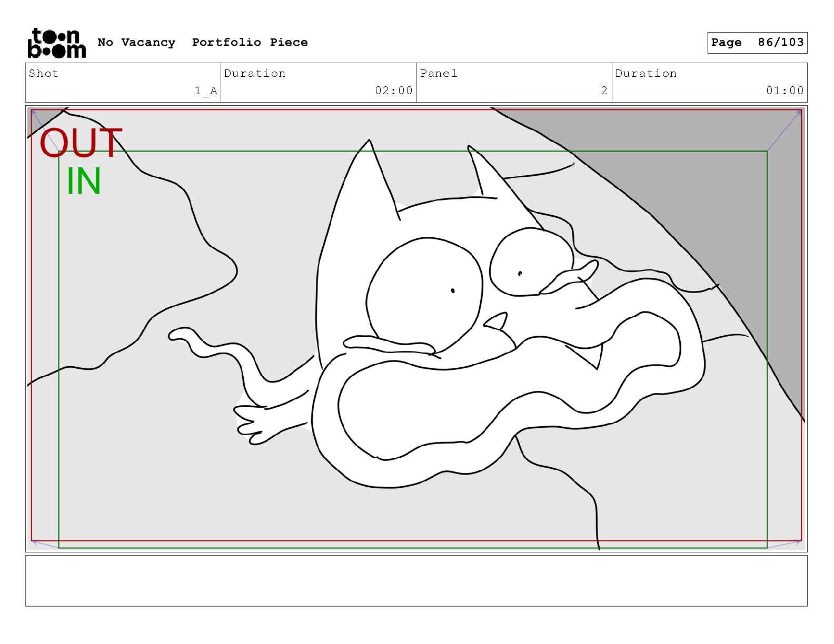Click the green 'IN' camera label

[x=84, y=181]
